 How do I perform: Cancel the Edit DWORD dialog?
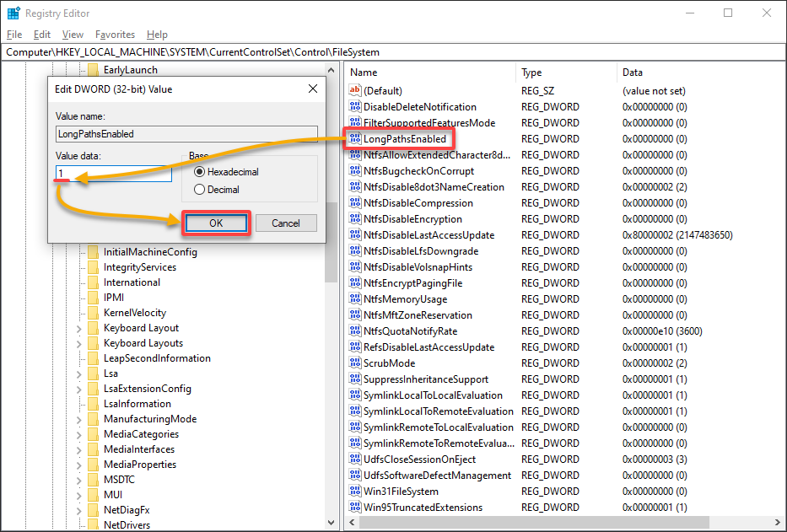tap(286, 223)
